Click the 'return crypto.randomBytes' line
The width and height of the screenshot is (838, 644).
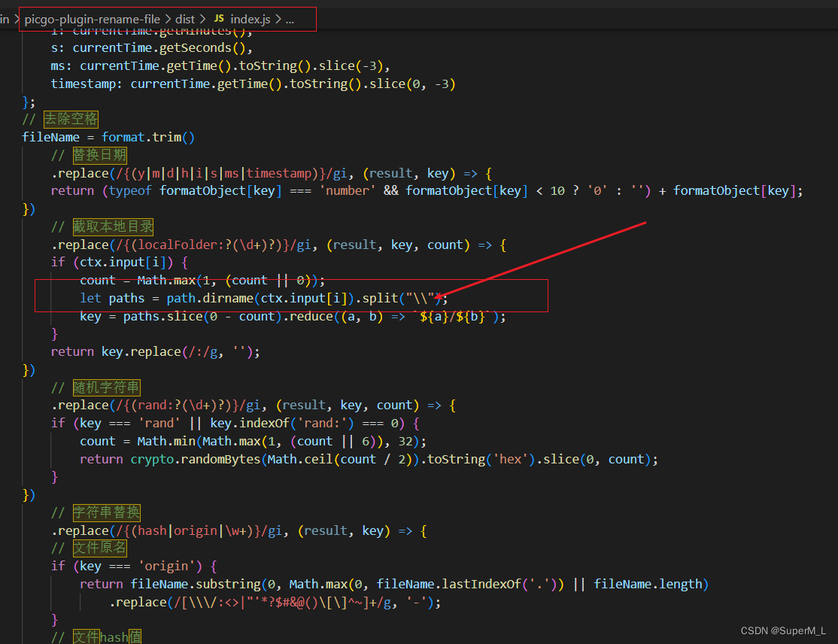(369, 459)
